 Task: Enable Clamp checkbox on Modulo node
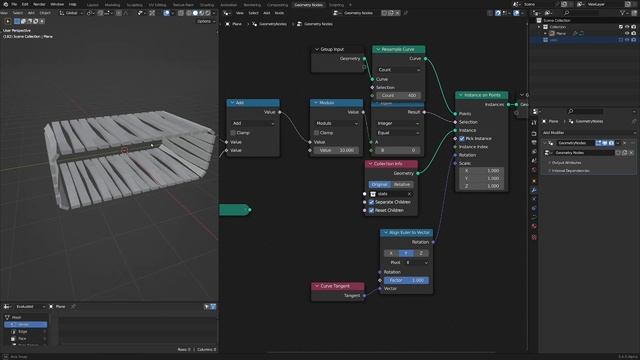tap(316, 133)
